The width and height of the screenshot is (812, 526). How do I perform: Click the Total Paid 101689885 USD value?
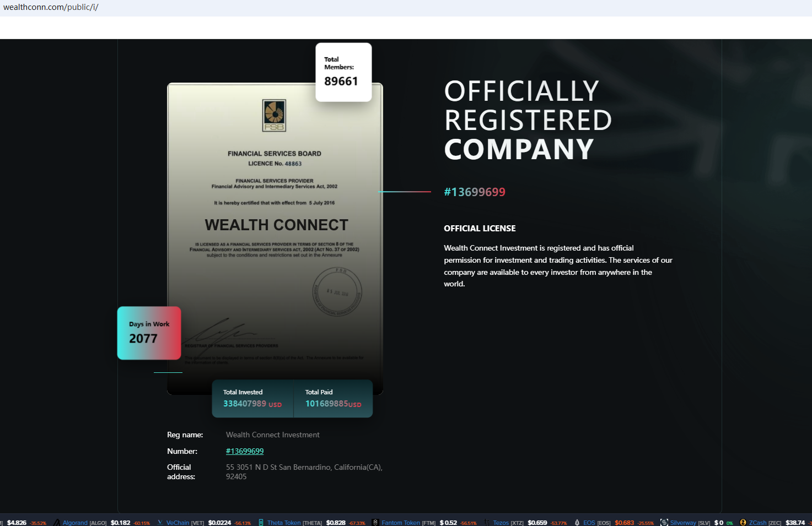(334, 404)
